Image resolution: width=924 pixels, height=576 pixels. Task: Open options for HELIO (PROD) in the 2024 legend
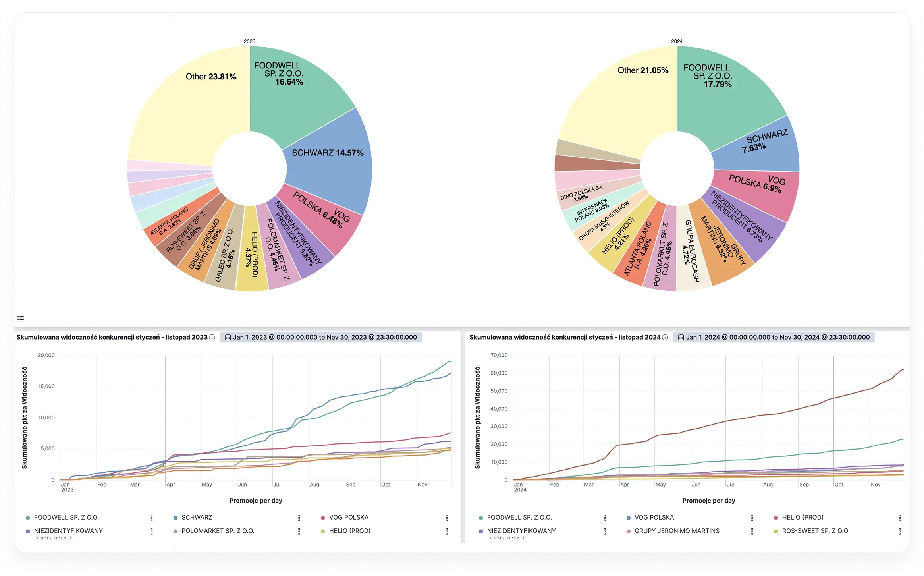click(x=900, y=518)
